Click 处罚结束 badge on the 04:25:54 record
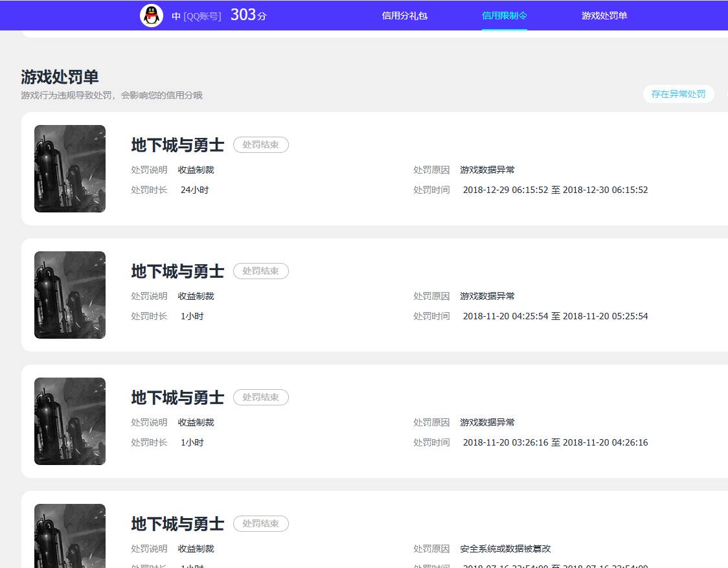728x568 pixels. click(x=260, y=271)
